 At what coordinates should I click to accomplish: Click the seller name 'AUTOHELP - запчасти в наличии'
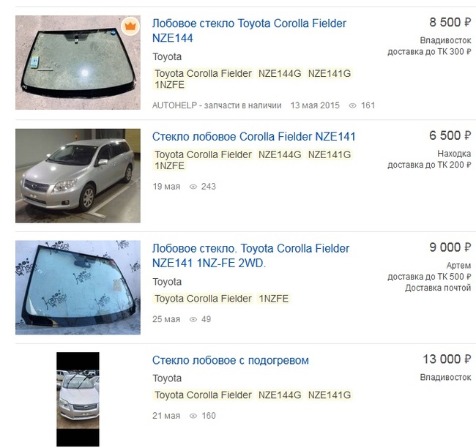[x=217, y=105]
